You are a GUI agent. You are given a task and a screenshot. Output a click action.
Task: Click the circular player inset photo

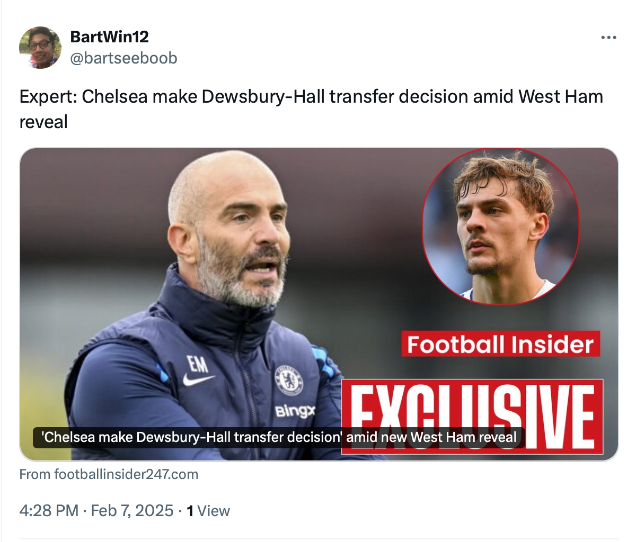501,229
